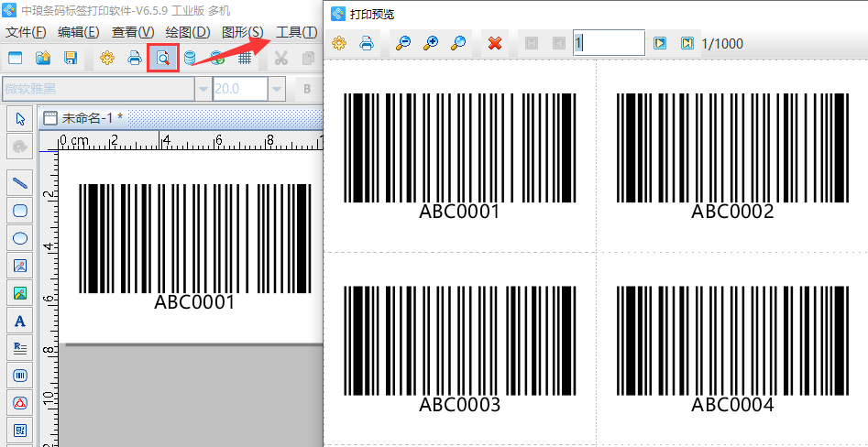Select the rich text tool
Screen dimensions: 868x447
(20, 348)
